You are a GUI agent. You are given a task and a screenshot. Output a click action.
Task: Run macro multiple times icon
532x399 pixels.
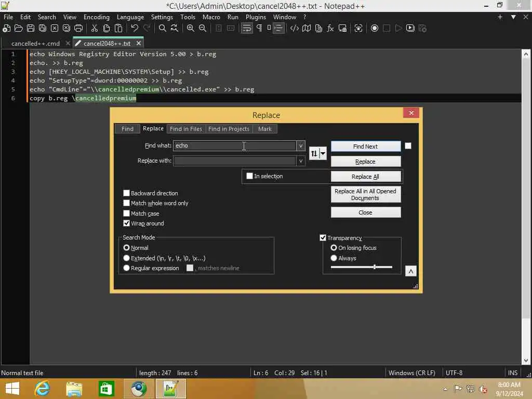coord(410,28)
